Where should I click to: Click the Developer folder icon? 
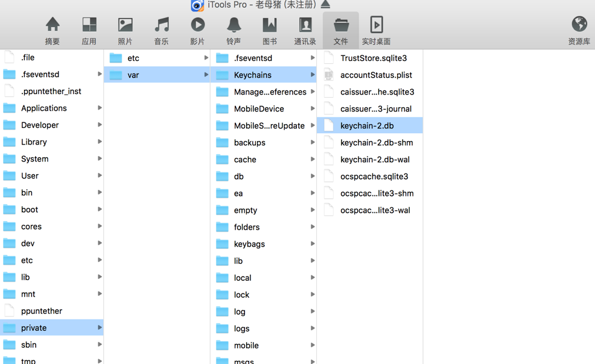(x=10, y=125)
